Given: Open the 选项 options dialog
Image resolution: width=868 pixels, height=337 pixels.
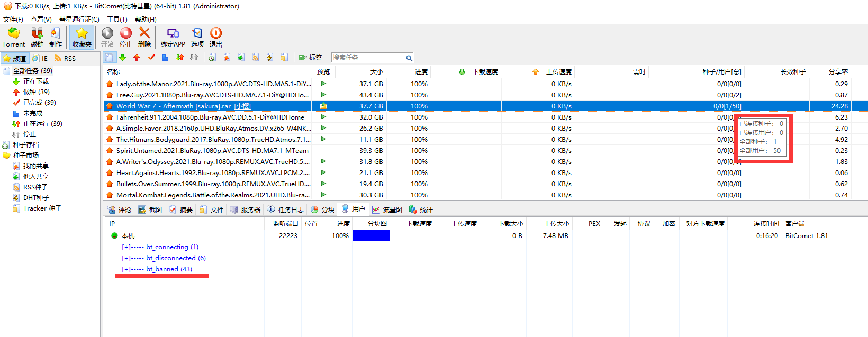Looking at the screenshot, I should click(x=197, y=38).
